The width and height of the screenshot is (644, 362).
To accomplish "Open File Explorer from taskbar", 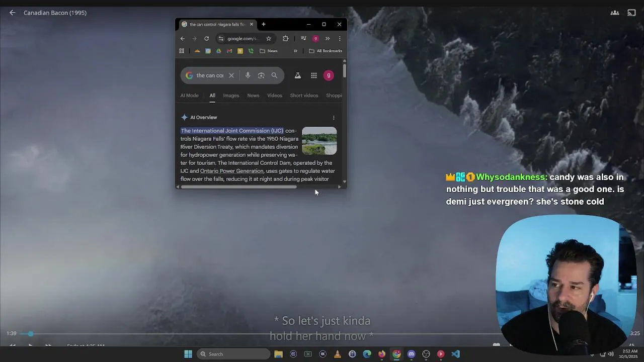I will [x=278, y=354].
